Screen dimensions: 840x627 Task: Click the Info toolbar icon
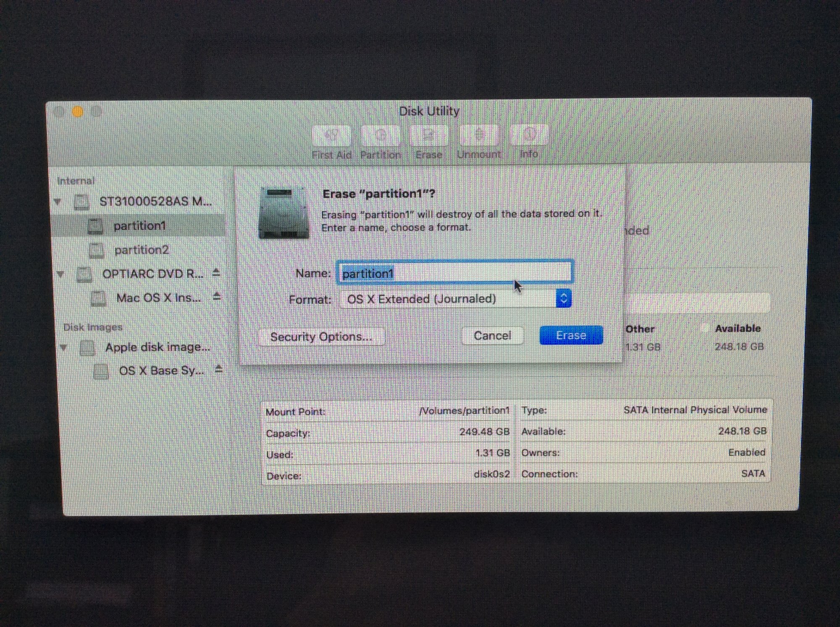[x=529, y=135]
